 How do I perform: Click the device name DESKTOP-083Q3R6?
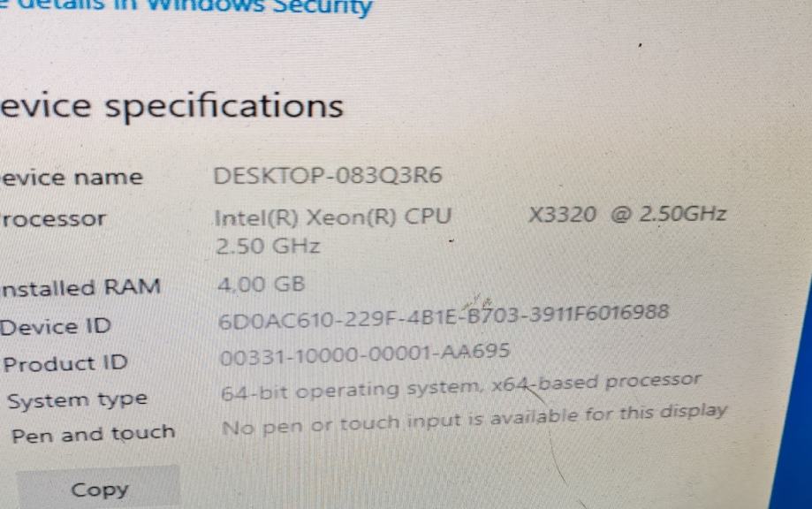coord(328,176)
